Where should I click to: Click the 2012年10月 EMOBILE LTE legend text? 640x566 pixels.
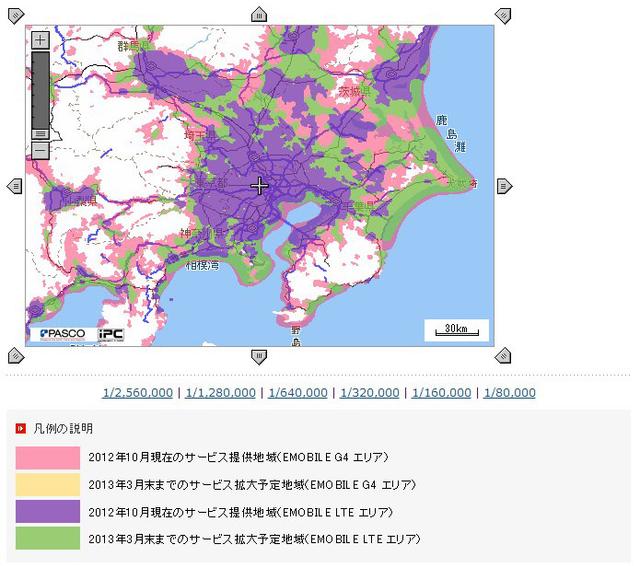(x=240, y=512)
